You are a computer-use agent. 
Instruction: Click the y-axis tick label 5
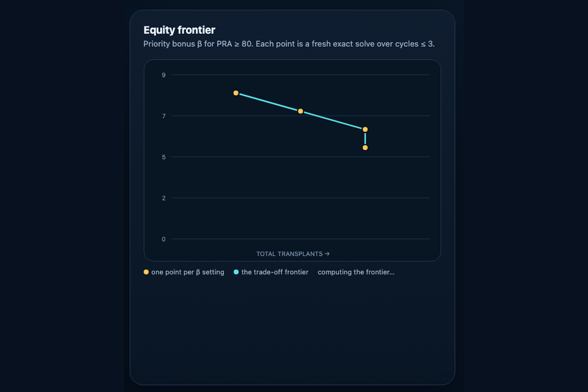(164, 157)
